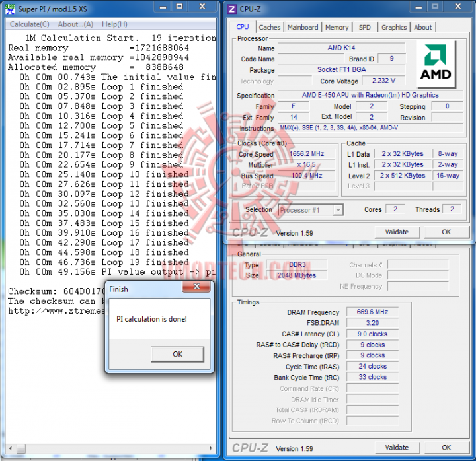The width and height of the screenshot is (476, 461).
Task: Expand the Processor #1 selection dropdown
Action: pyautogui.click(x=338, y=210)
